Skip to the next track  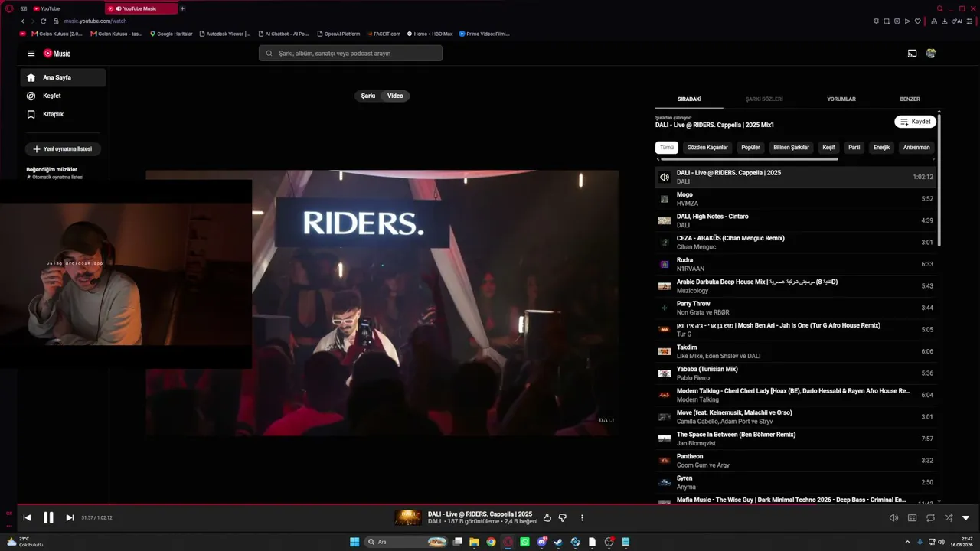click(70, 518)
